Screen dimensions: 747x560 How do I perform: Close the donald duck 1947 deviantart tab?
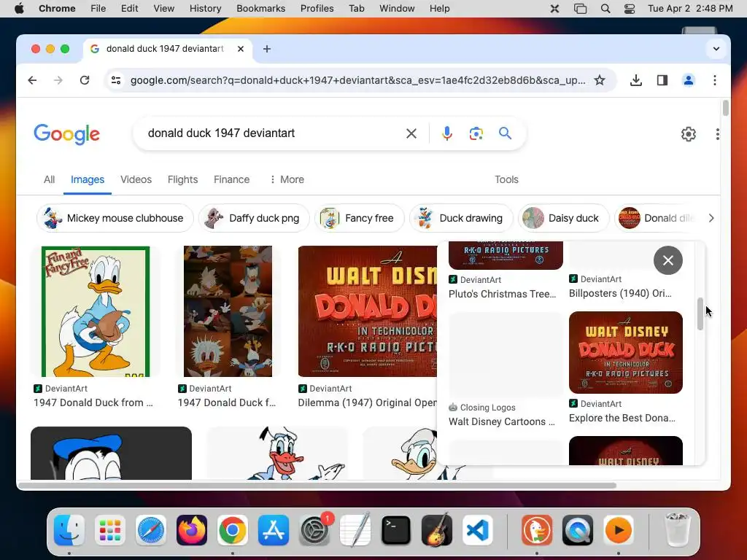pos(241,49)
